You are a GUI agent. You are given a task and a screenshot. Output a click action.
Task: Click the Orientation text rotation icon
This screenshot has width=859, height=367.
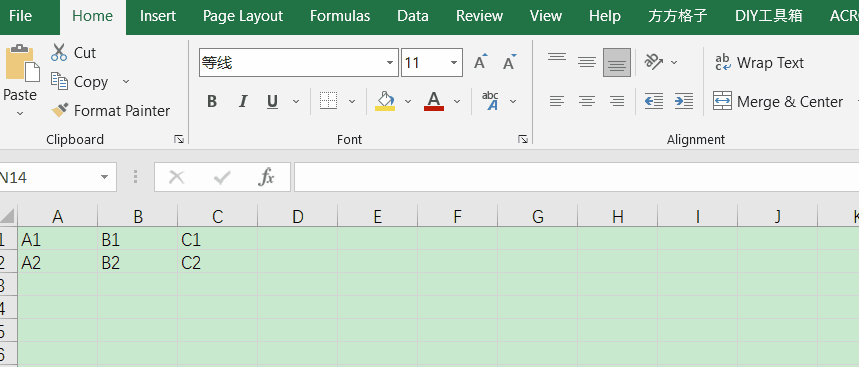point(654,62)
